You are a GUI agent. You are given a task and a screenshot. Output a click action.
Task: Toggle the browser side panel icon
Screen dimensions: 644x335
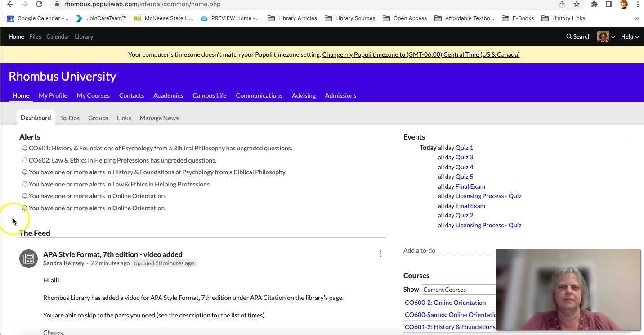[x=608, y=4]
